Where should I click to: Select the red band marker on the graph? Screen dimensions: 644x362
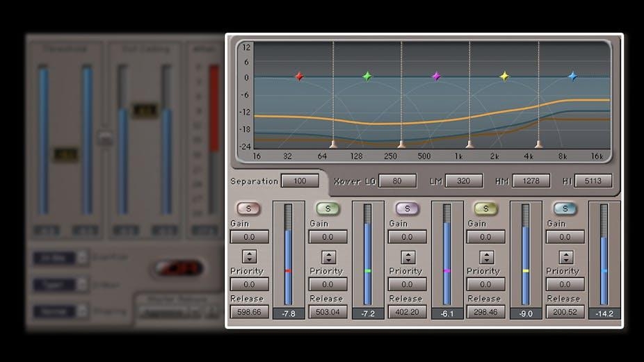pyautogui.click(x=299, y=76)
